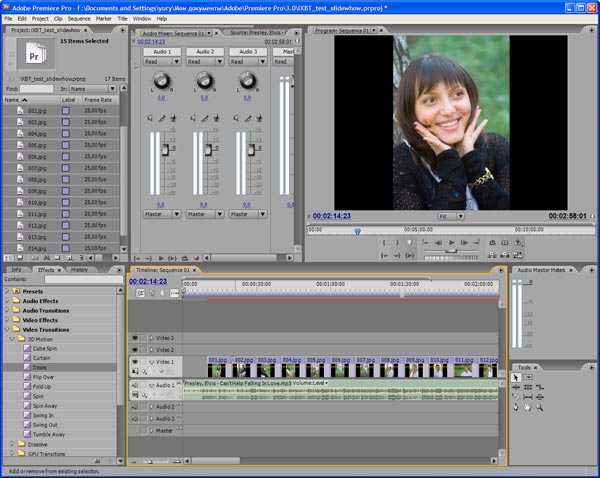Mute the Audio 1 mixer channel
Viewport: 600px width, 478px height.
[150, 118]
